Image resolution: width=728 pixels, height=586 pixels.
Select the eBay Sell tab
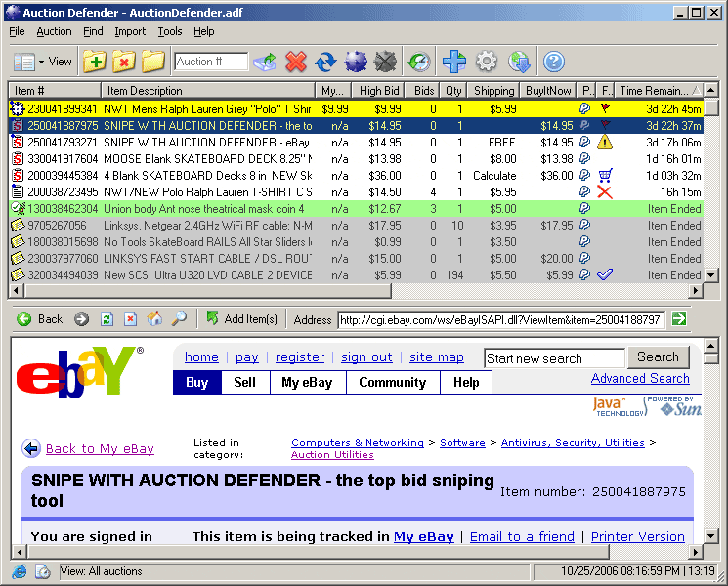click(244, 382)
